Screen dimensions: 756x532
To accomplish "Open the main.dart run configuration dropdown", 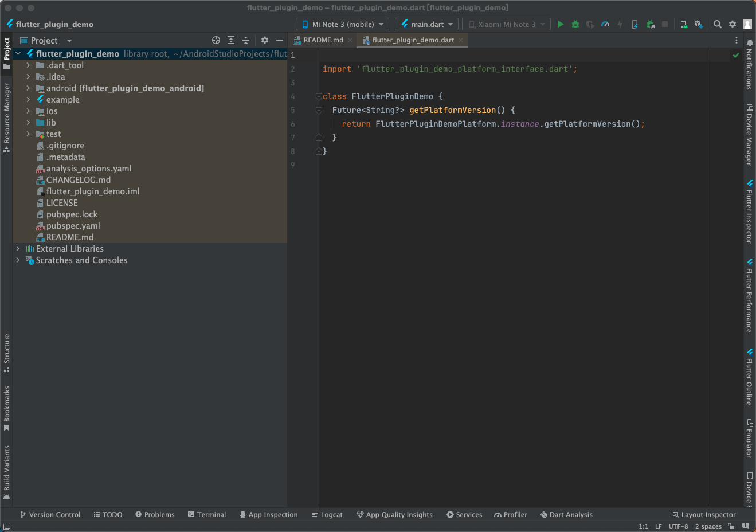I will [426, 24].
